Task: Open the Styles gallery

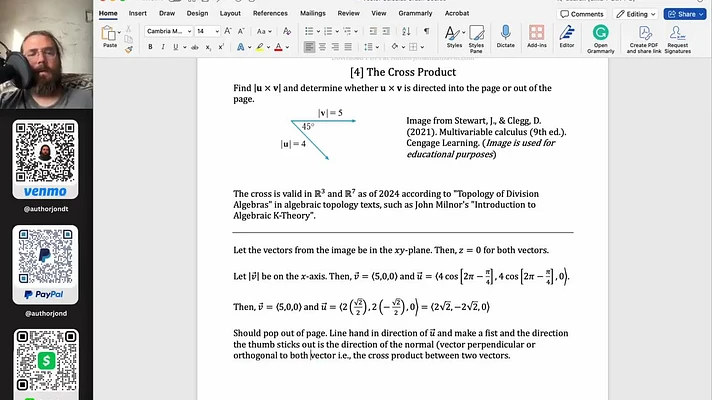Action: tap(454, 37)
